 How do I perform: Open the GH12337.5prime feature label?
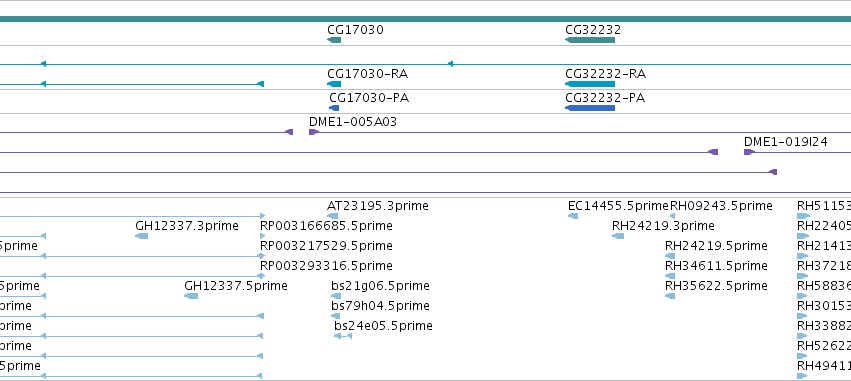236,285
